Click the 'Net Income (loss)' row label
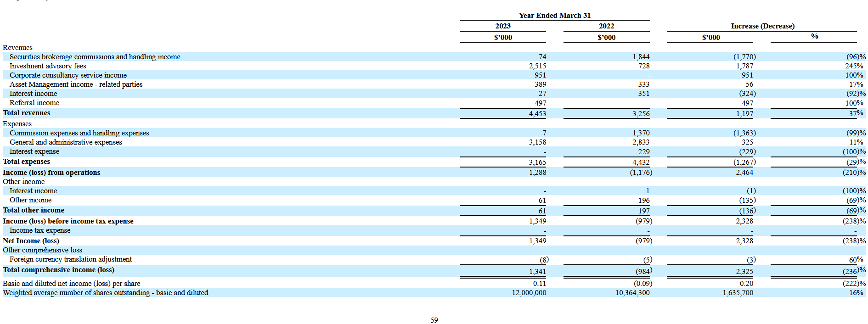The width and height of the screenshot is (868, 324). coord(31,241)
